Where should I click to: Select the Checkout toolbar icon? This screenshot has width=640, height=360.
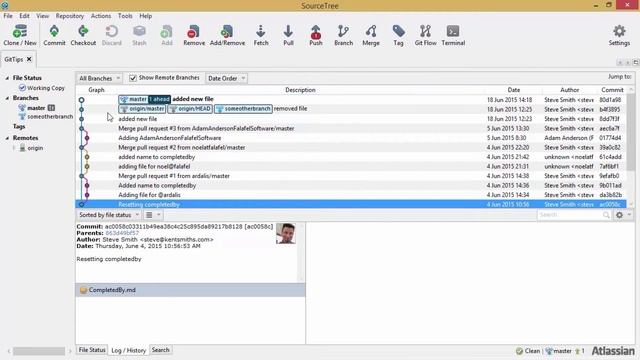(83, 35)
